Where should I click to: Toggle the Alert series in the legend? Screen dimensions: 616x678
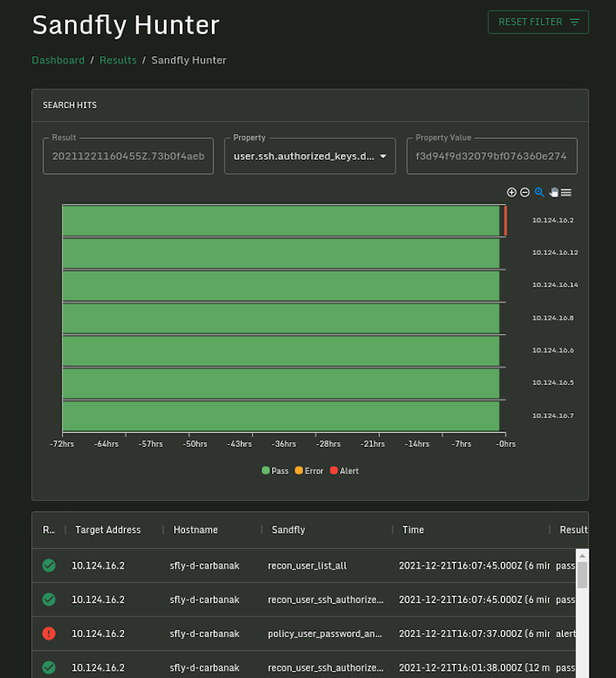343,470
